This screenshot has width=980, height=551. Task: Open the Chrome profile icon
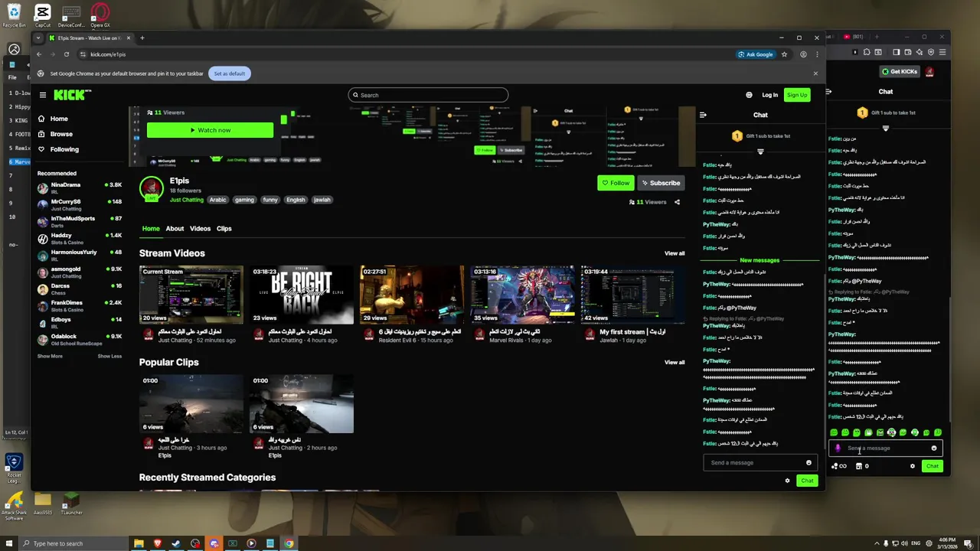[803, 54]
